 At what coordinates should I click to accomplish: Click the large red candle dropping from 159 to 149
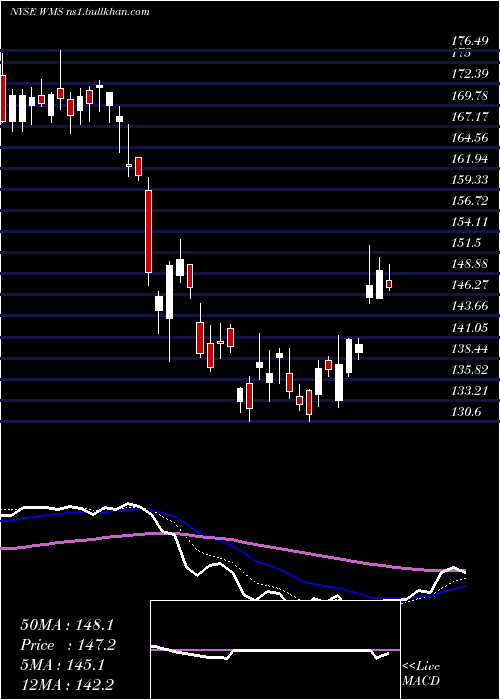point(148,231)
